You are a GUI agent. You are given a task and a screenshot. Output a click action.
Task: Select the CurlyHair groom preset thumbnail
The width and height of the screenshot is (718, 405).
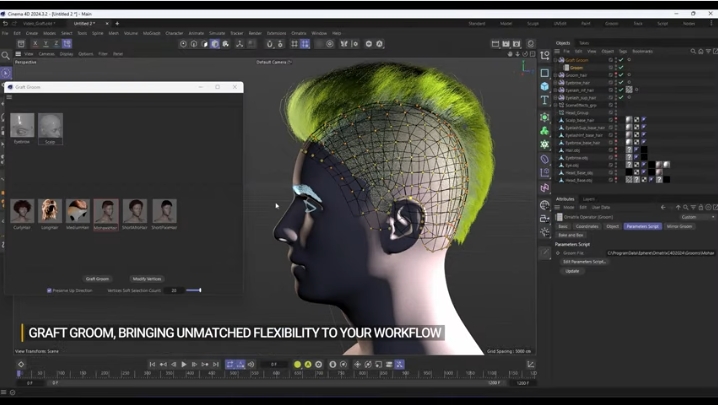point(21,211)
